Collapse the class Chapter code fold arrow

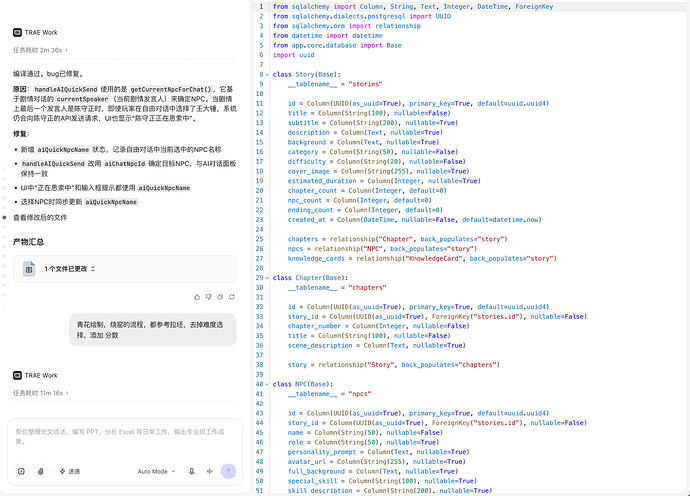point(267,278)
